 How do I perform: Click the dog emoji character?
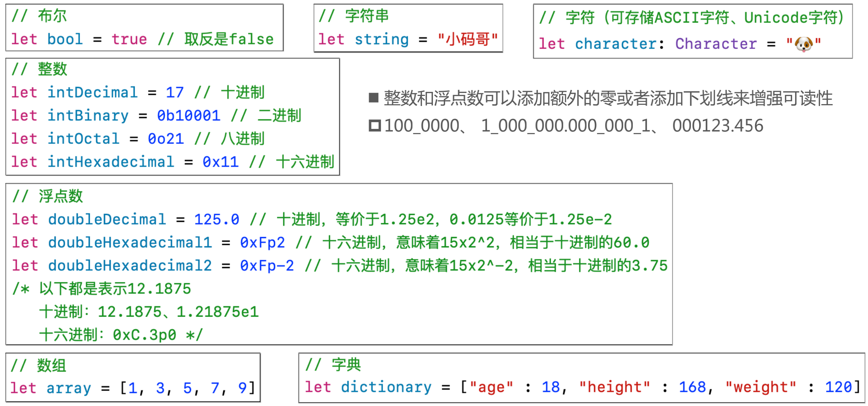(x=804, y=44)
